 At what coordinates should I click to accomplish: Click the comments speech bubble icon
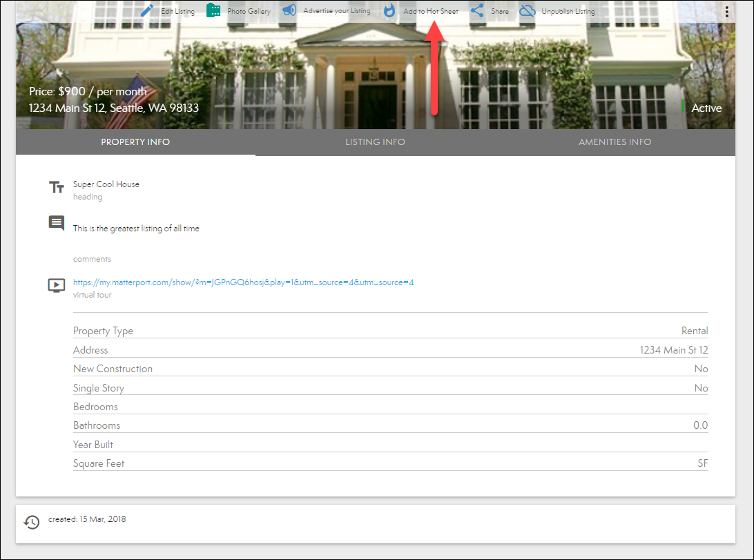[57, 223]
